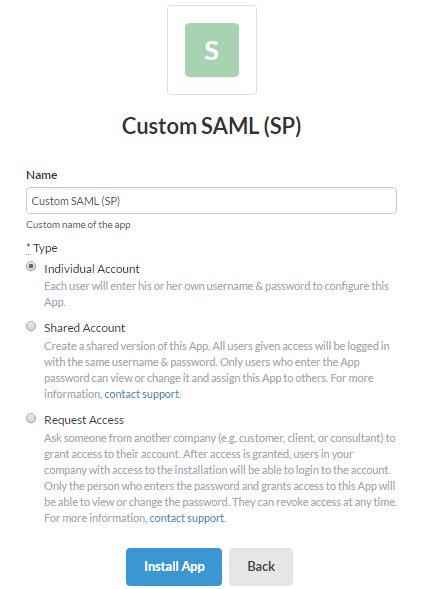Click the 'Custom name of the app' hint
Viewport: 421px width, 589px height.
click(x=78, y=225)
